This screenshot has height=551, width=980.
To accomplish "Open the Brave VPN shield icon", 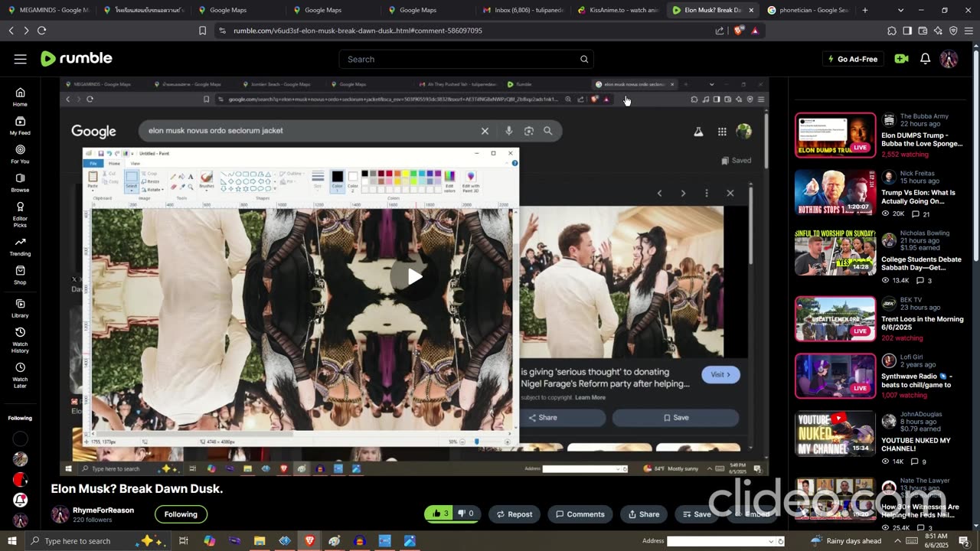I will [953, 31].
